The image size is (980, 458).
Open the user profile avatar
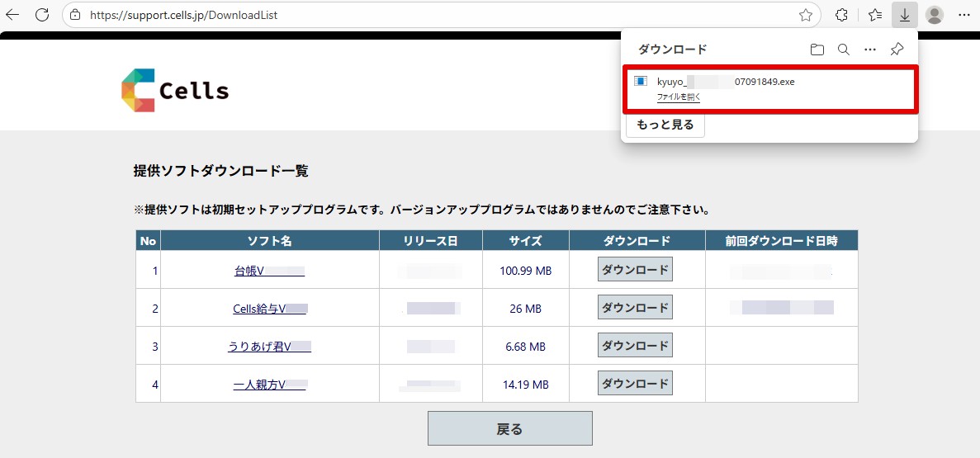(935, 15)
